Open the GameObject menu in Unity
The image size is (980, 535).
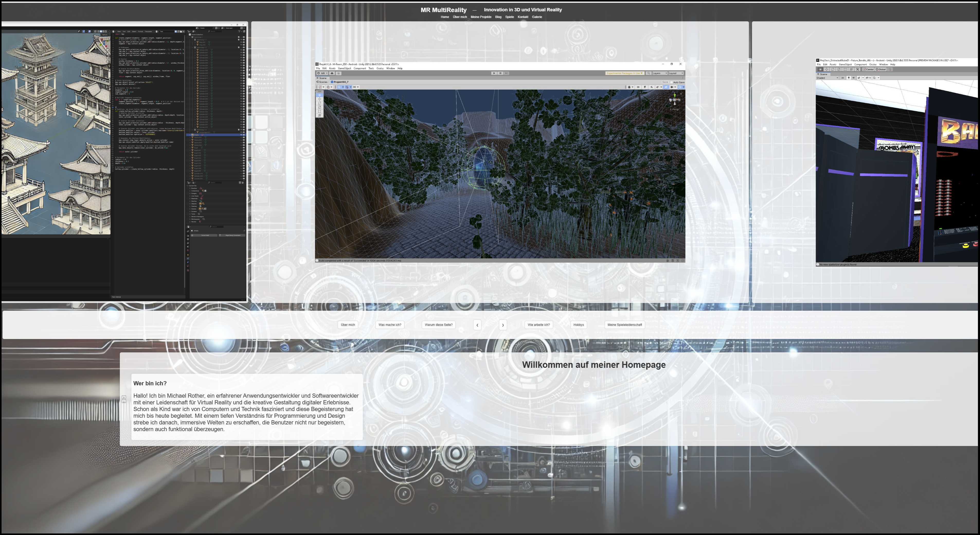tap(345, 68)
